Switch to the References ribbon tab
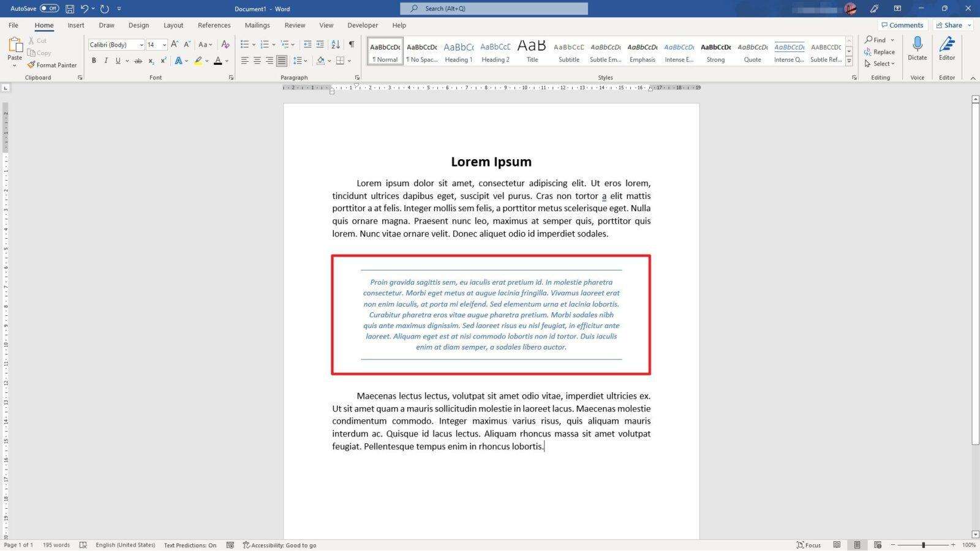The width and height of the screenshot is (980, 551). [x=214, y=25]
